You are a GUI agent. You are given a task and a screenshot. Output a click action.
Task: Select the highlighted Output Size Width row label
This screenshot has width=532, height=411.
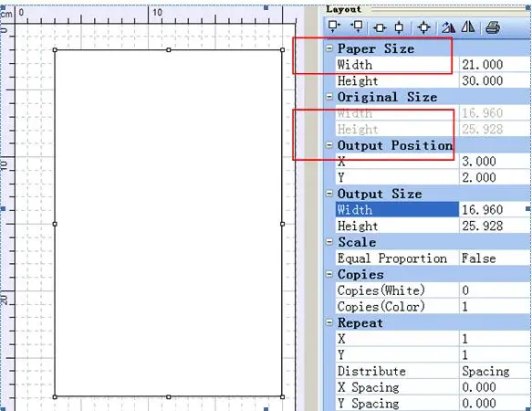click(397, 210)
